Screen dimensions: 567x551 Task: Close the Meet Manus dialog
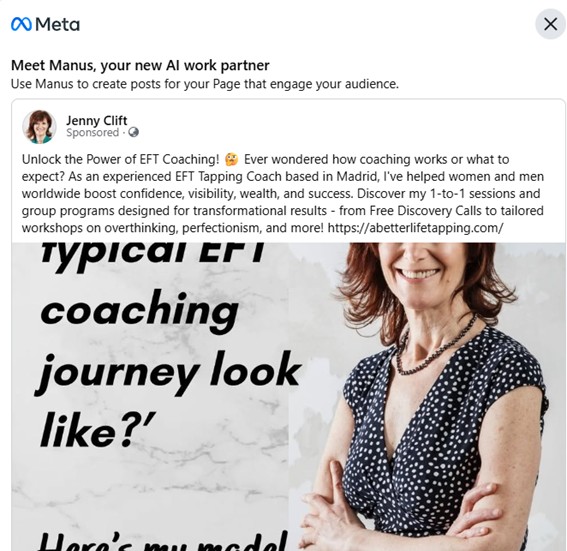point(550,25)
